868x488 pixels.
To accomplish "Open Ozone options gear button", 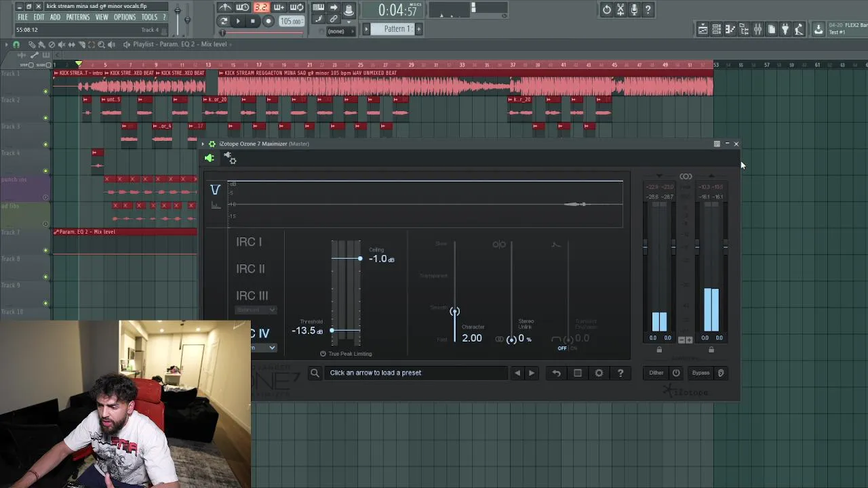I will (599, 373).
